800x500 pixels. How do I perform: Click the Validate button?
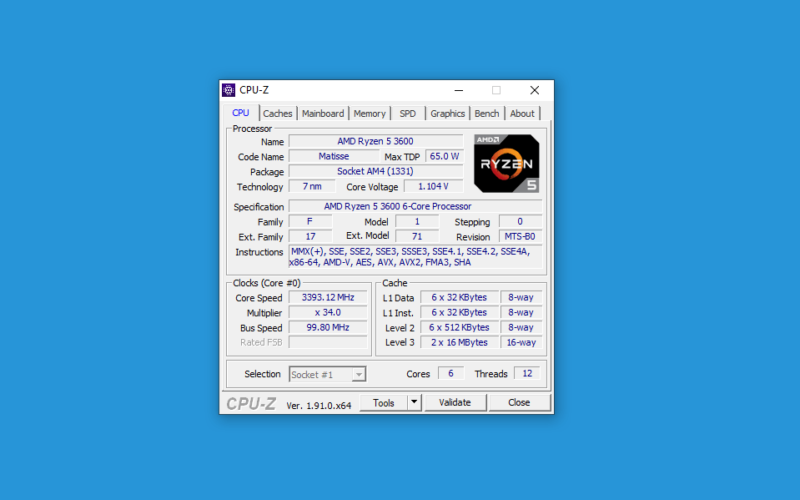point(455,403)
